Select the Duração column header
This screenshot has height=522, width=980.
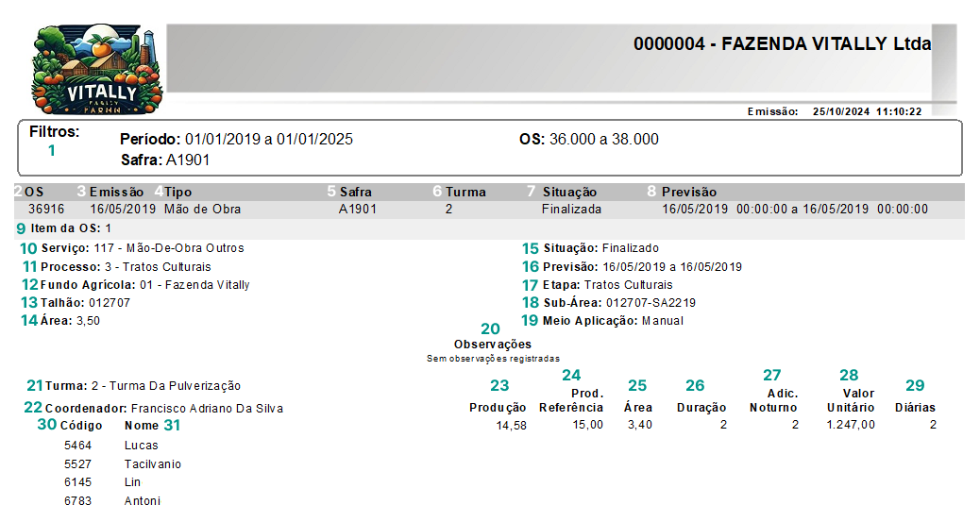tap(701, 408)
